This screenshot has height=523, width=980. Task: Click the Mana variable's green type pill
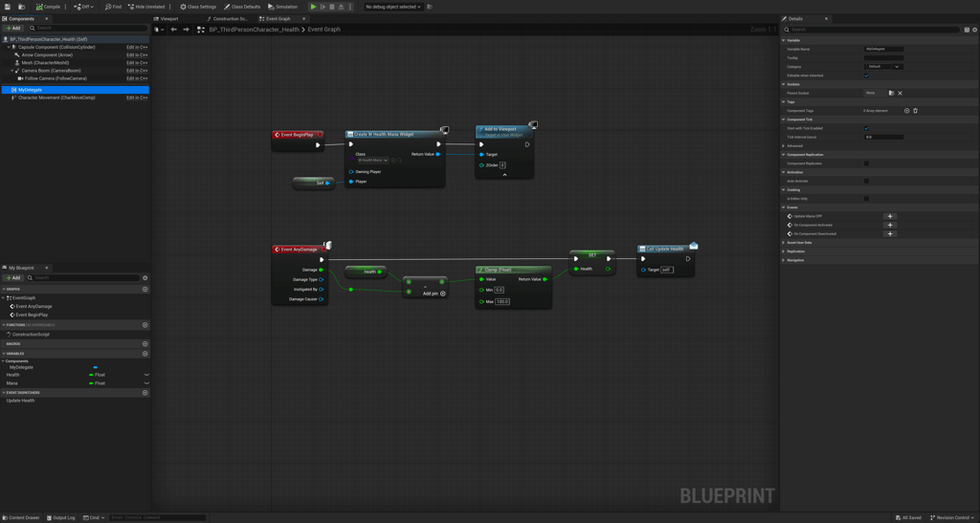[91, 383]
